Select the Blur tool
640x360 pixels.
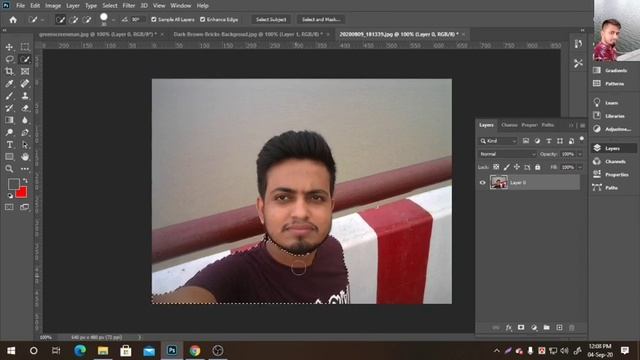pos(25,120)
